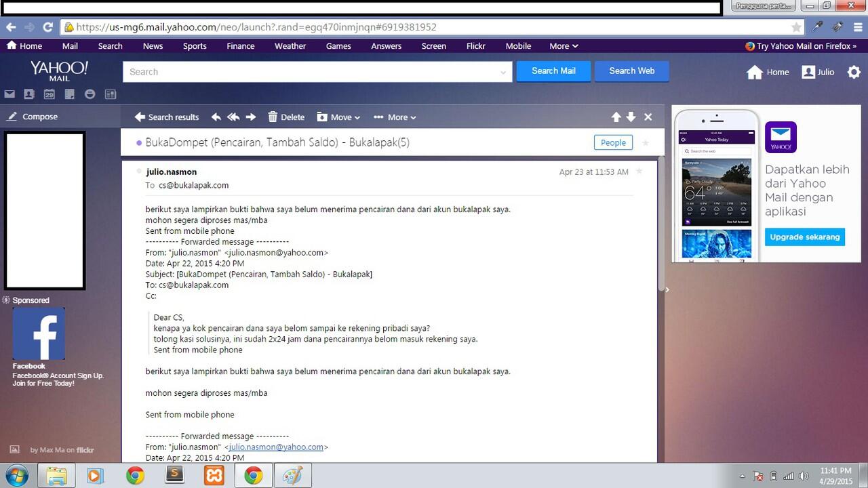Image resolution: width=868 pixels, height=488 pixels.
Task: Open Games in top navigation
Action: (338, 46)
